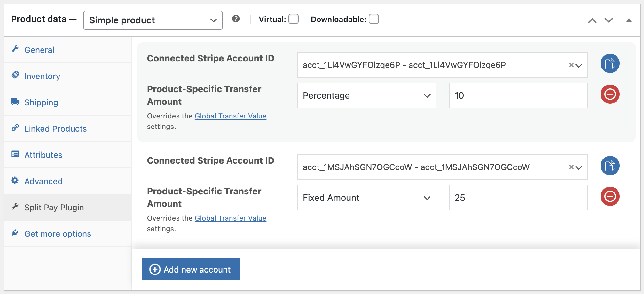644x294 pixels.
Task: Move Product data panel up
Action: pyautogui.click(x=592, y=20)
